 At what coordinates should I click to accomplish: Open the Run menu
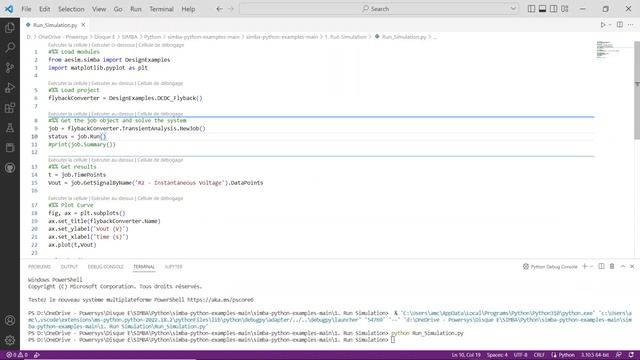[136, 9]
